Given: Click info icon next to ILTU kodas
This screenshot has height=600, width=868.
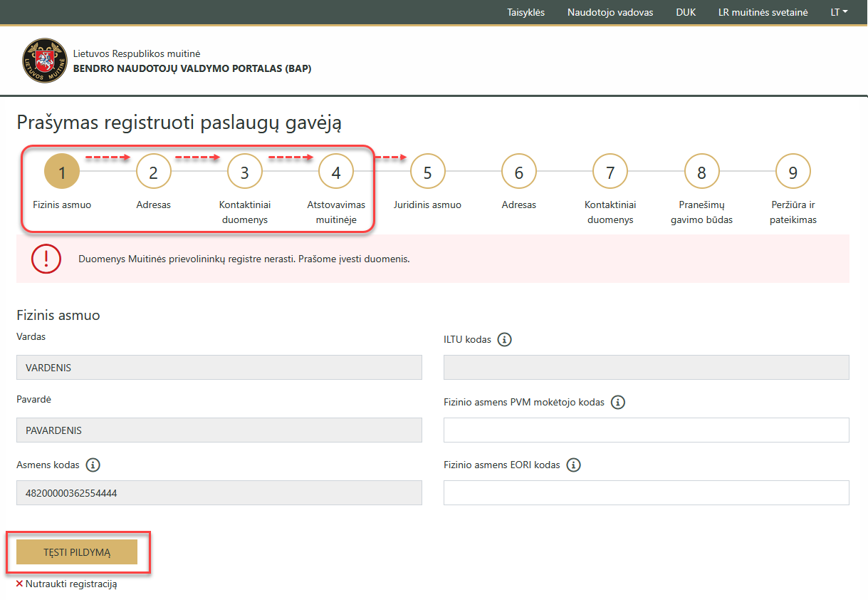Looking at the screenshot, I should click(x=504, y=340).
